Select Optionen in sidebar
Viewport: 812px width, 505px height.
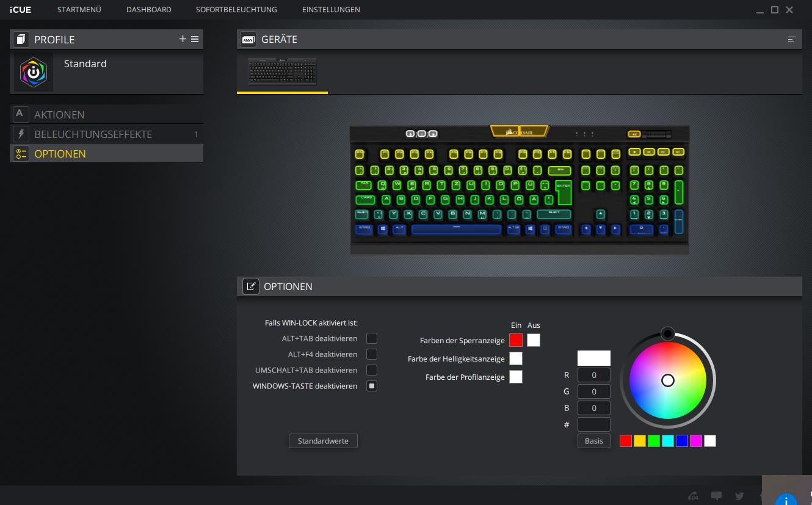(x=107, y=153)
